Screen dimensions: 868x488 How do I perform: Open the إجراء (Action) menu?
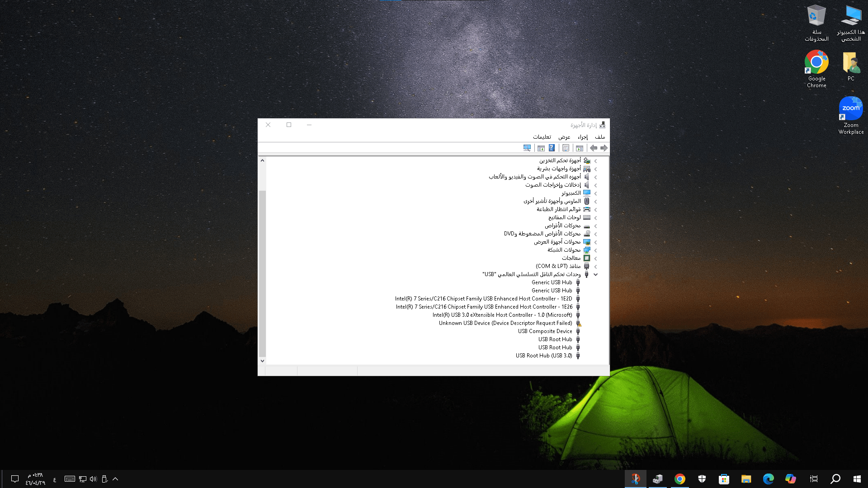point(582,137)
